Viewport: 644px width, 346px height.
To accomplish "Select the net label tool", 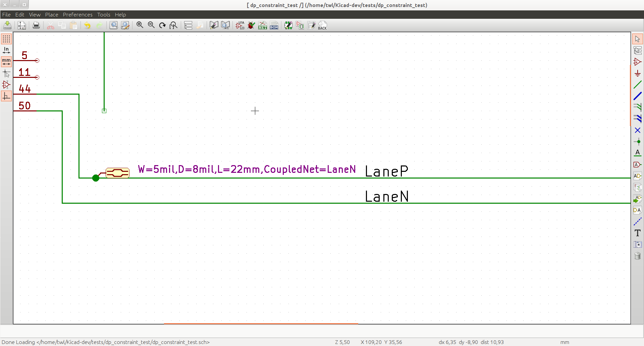I will point(638,153).
